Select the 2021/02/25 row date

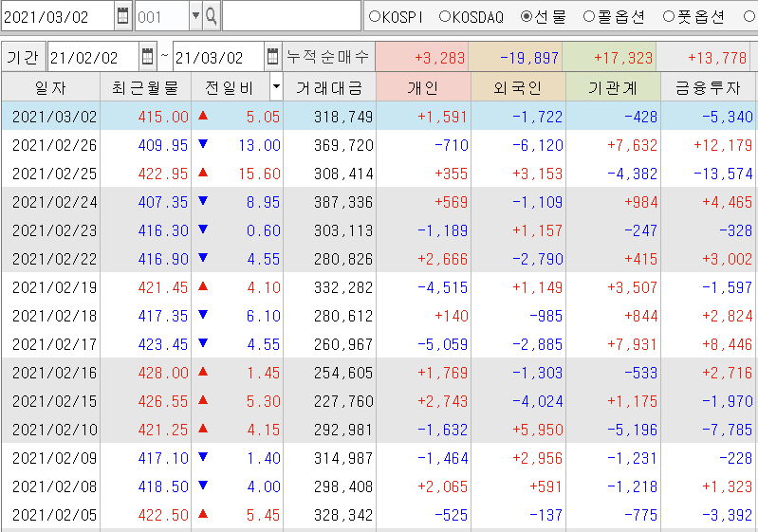55,174
